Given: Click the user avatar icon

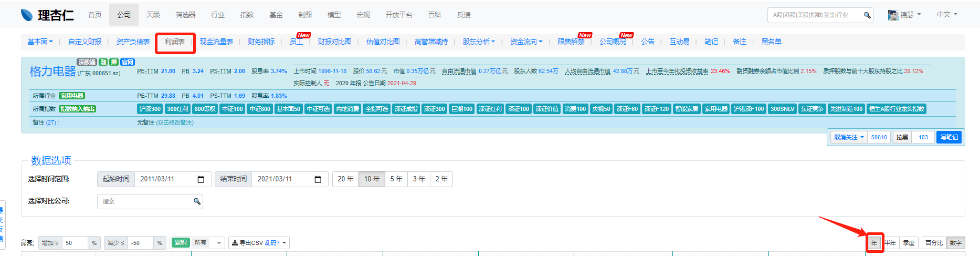Looking at the screenshot, I should tap(893, 15).
